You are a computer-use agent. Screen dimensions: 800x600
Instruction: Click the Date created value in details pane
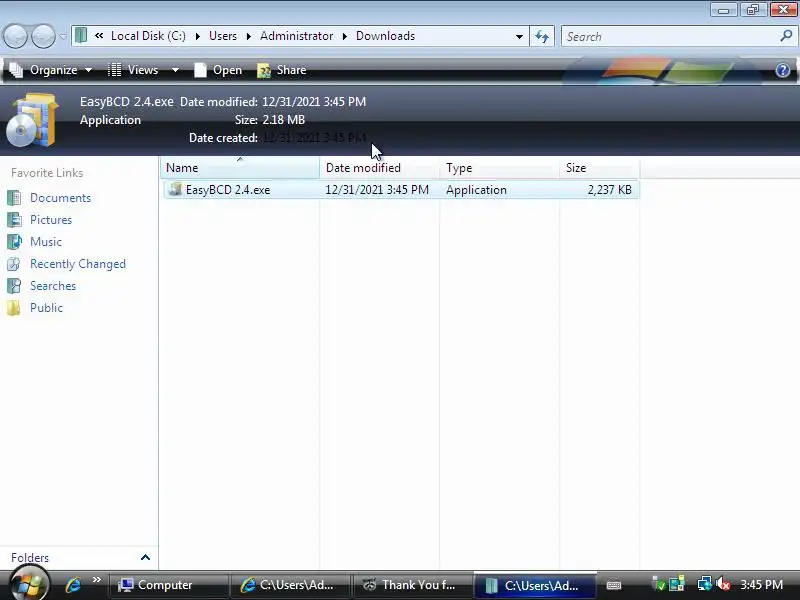314,138
